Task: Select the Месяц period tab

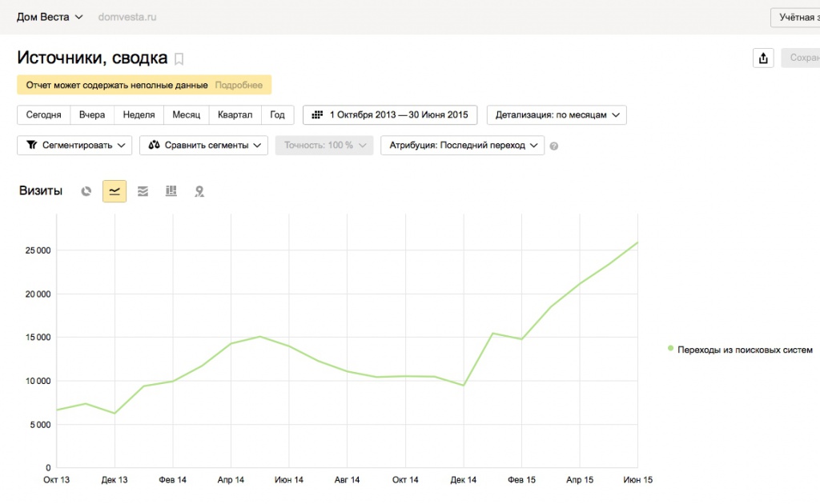Action: pyautogui.click(x=187, y=115)
